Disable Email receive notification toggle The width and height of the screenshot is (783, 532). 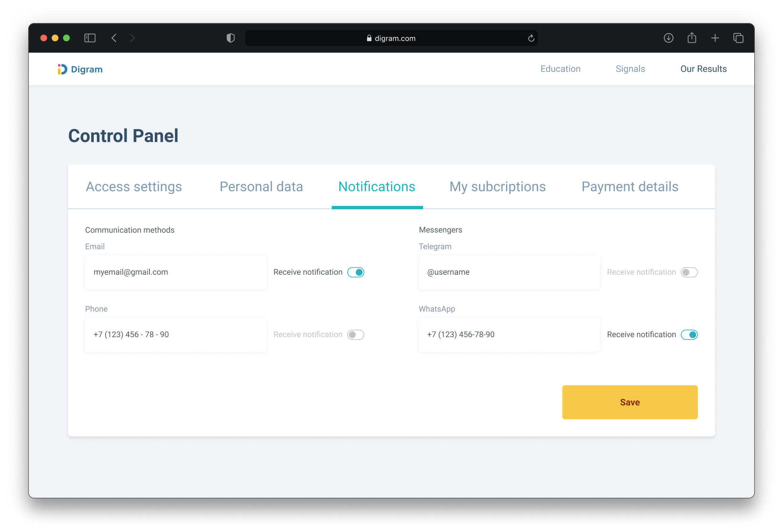pos(356,272)
